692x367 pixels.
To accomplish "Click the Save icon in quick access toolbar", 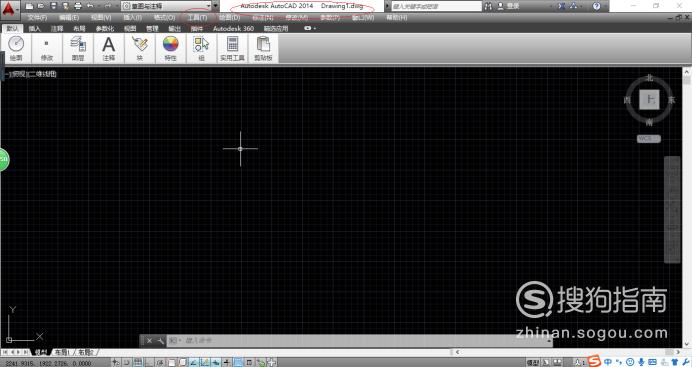I will coord(53,6).
